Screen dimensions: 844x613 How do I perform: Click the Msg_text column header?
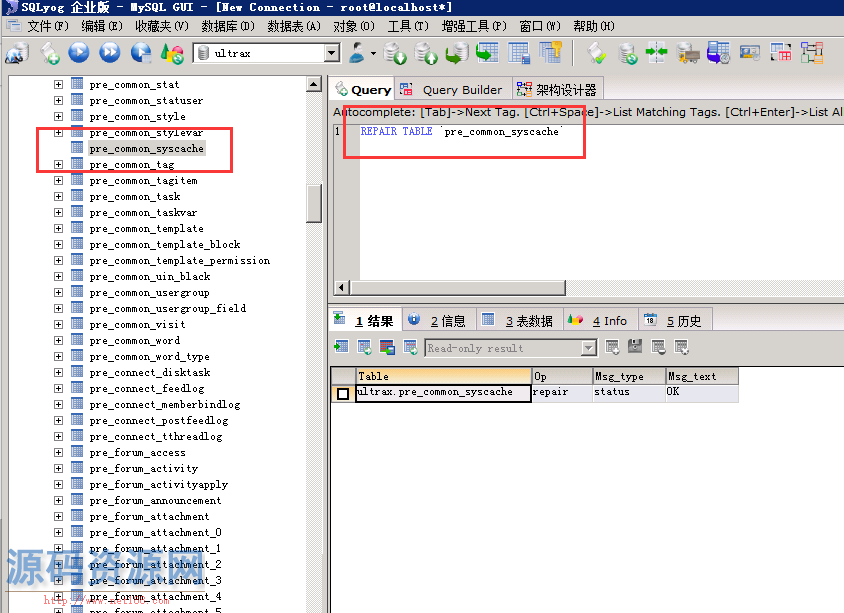(702, 376)
